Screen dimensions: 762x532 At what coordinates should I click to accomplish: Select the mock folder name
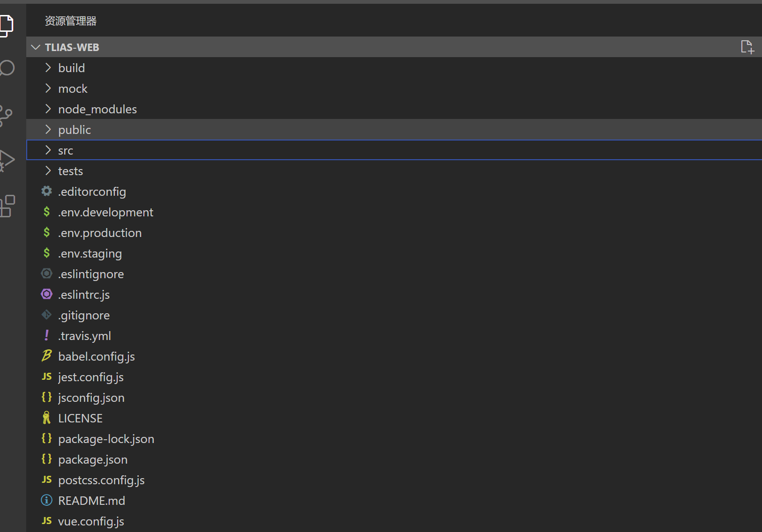pos(73,89)
